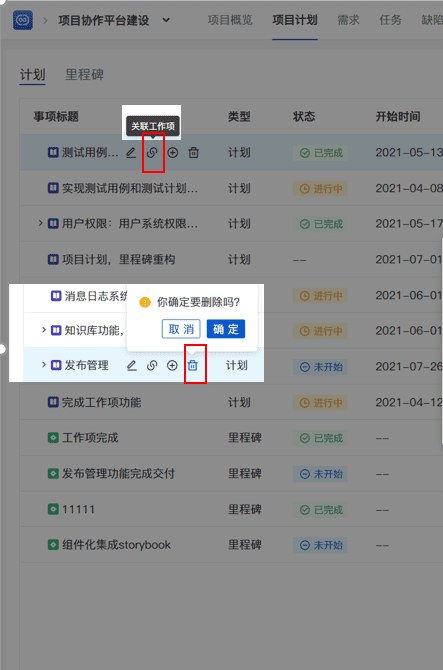
Task: Click add plus icon on 发布管理 row
Action: 172,365
